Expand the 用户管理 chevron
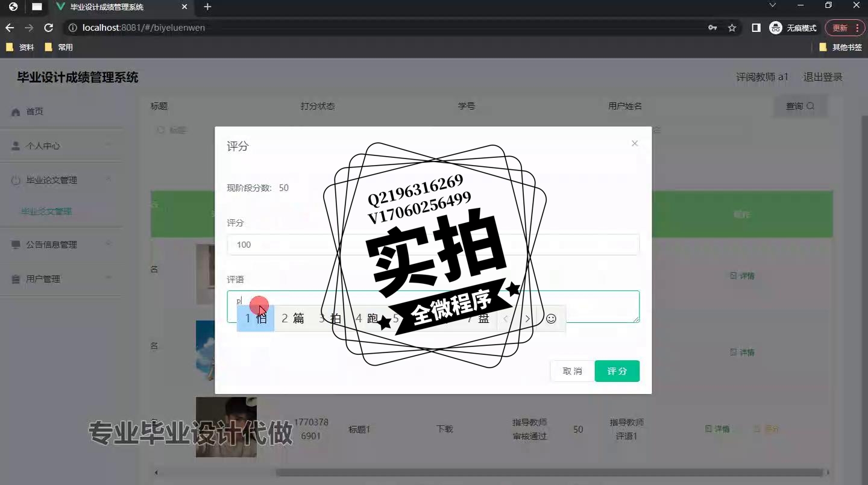Image resolution: width=868 pixels, height=485 pixels. pyautogui.click(x=108, y=278)
